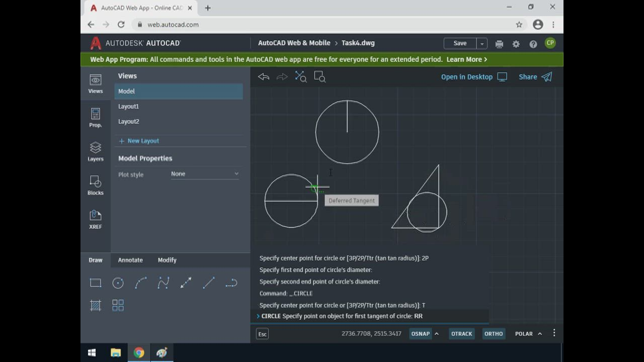Image resolution: width=644 pixels, height=362 pixels.
Task: Select the Circle draw tool
Action: [118, 283]
